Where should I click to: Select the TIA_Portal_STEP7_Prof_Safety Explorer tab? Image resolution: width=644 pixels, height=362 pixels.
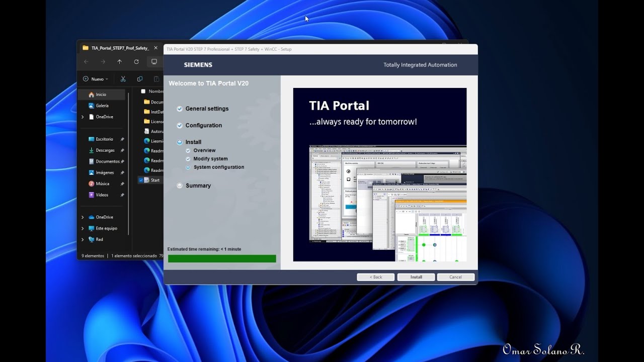point(120,48)
